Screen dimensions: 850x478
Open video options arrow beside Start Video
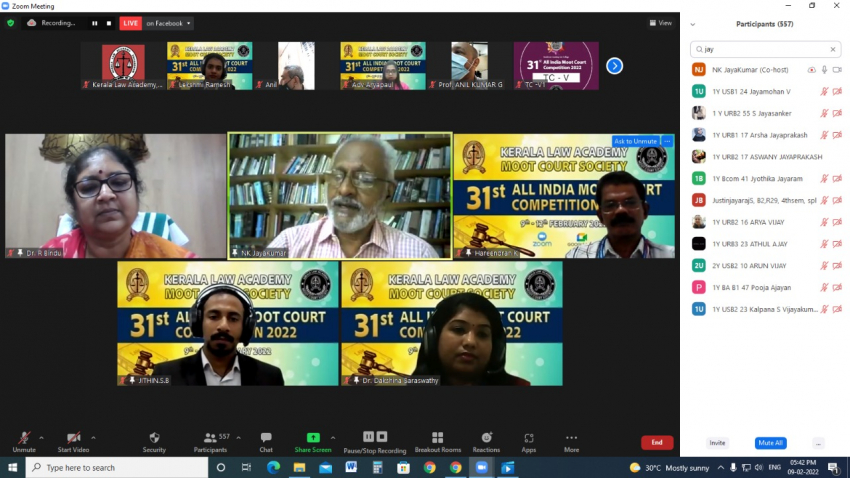(x=93, y=438)
